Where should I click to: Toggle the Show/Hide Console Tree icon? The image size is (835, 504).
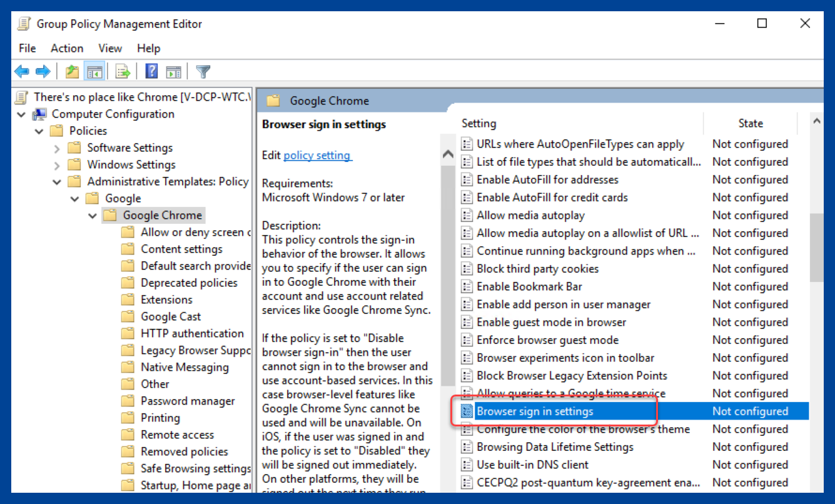pyautogui.click(x=94, y=71)
